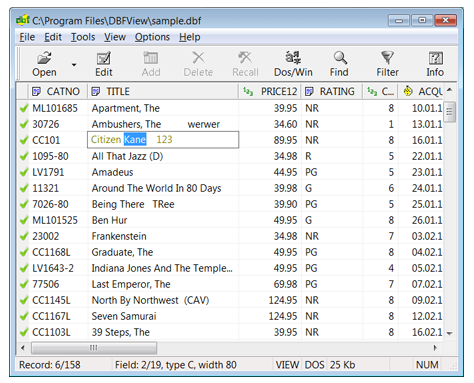This screenshot has width=474, height=383.
Task: Click the Open toolbar icon
Action: point(44,64)
